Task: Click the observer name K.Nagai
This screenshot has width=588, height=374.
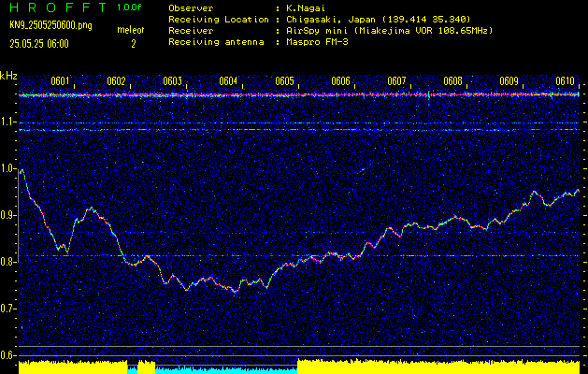Action: point(306,8)
